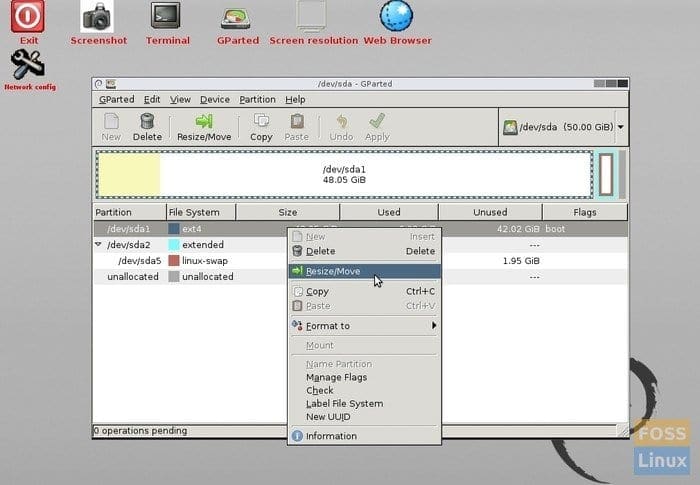
Task: Click the Apply checkmark toolbar icon
Action: [377, 121]
